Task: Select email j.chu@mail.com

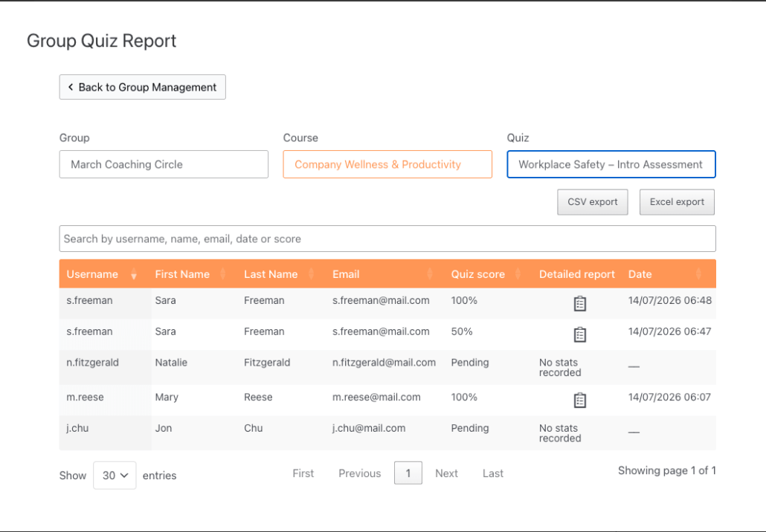Action: [x=369, y=428]
